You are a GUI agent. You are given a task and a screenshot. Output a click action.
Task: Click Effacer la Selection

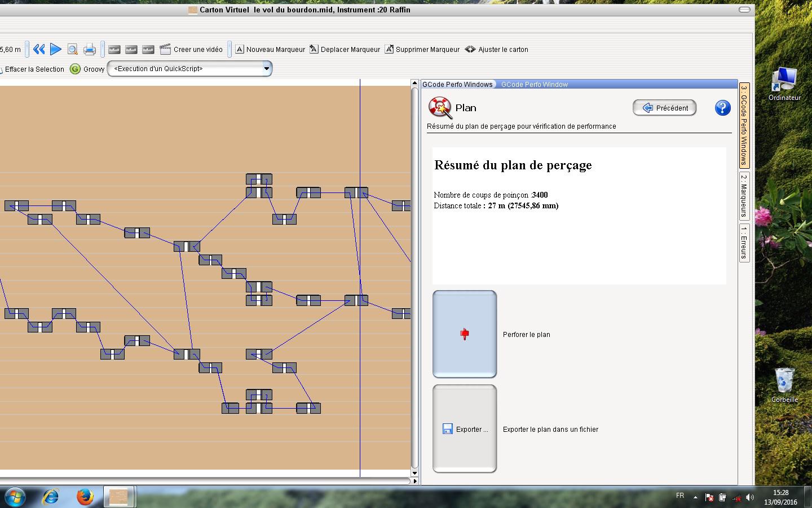pos(34,69)
